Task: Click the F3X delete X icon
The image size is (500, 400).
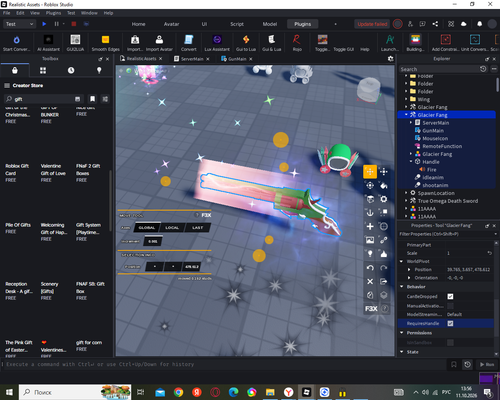Action: pos(370,282)
